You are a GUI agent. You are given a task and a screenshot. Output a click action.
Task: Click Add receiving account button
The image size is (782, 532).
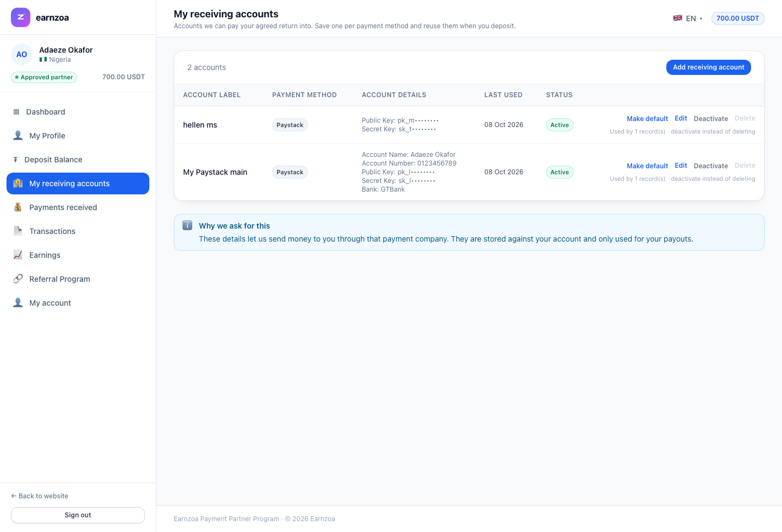click(709, 67)
